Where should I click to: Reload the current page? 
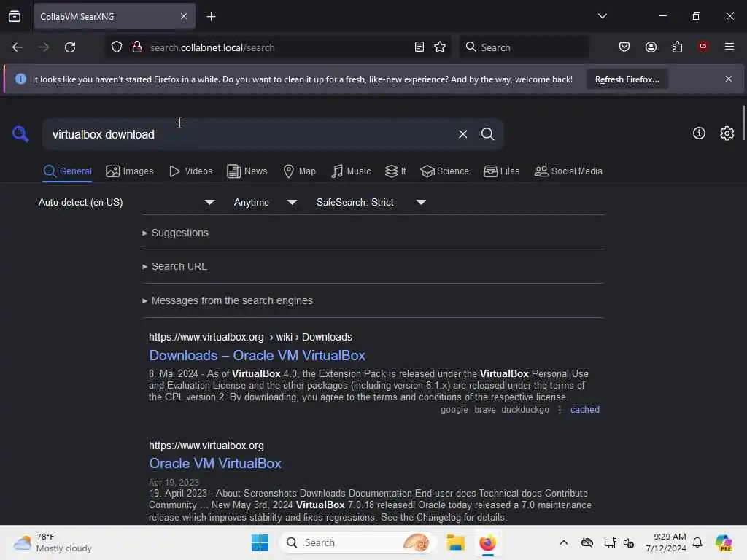click(x=70, y=47)
